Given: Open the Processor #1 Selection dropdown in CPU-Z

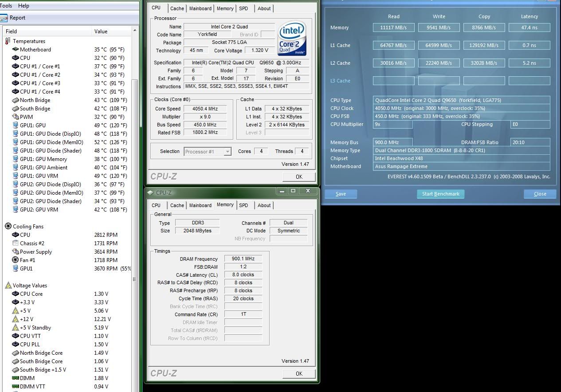Looking at the screenshot, I should tap(208, 152).
